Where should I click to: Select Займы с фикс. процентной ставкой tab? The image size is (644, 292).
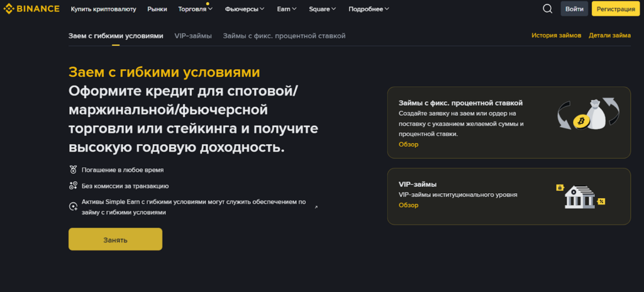(284, 36)
